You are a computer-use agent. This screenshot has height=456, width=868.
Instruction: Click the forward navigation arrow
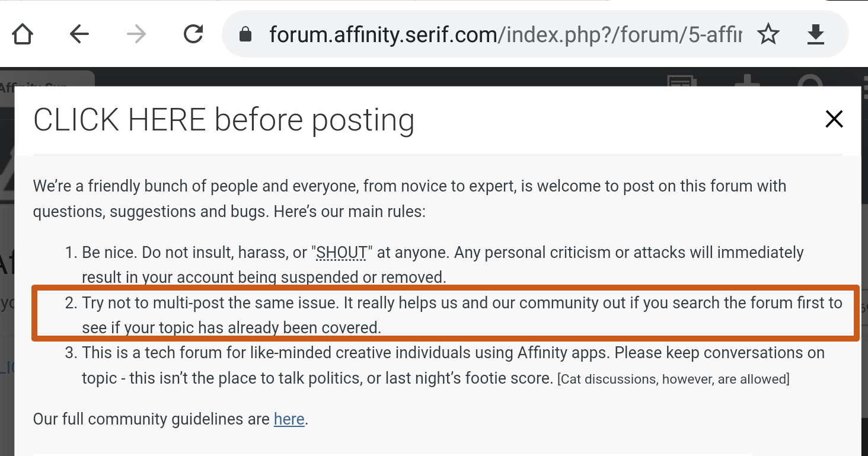(135, 34)
